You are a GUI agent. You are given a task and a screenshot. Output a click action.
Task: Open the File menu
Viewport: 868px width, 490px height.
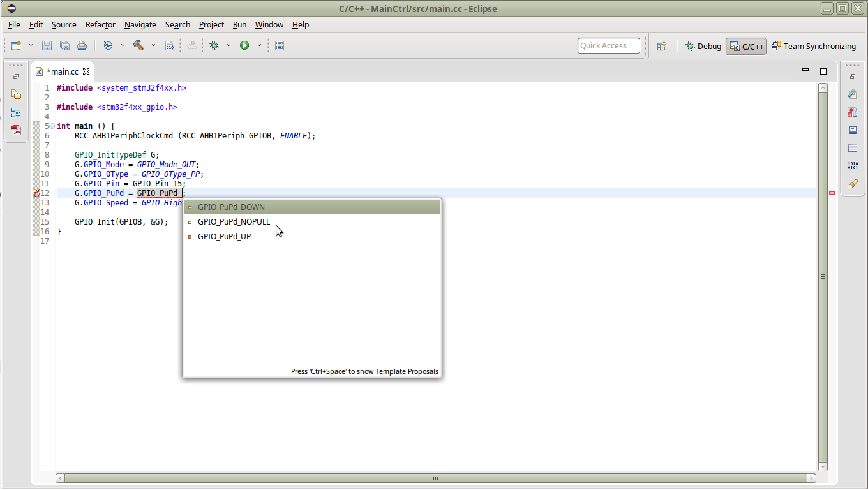tap(14, 24)
